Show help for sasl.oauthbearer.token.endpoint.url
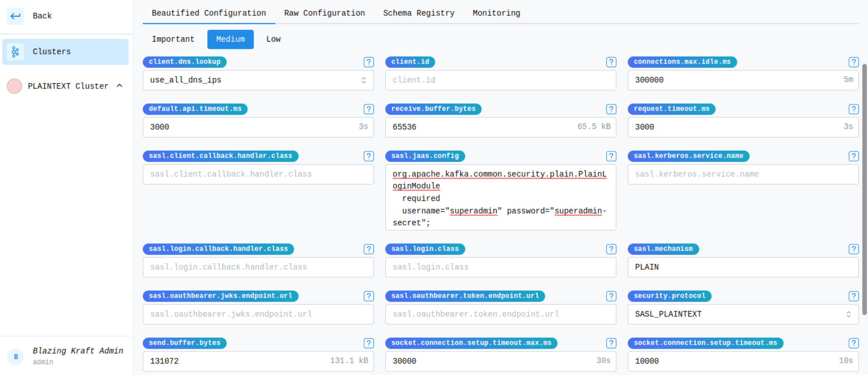Screen dimensions: 868x375 coord(611,297)
